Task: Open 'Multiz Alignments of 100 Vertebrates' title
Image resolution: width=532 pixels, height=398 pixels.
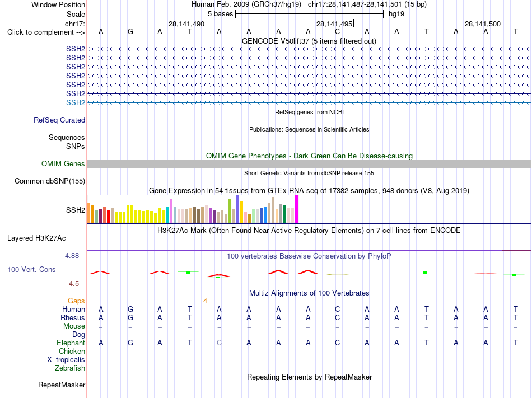Action: 309,293
